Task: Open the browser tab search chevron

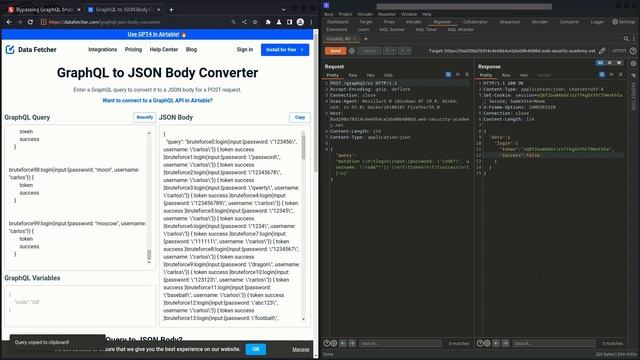Action: click(x=283, y=9)
